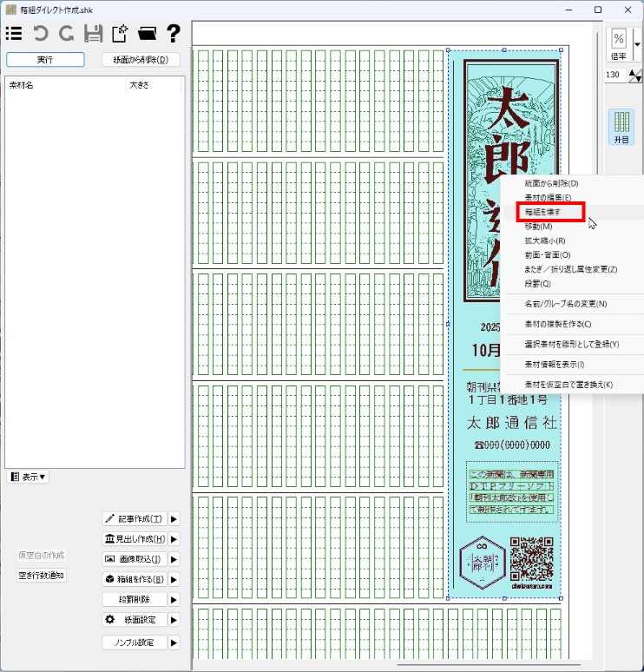Click the redo arrow icon
Screen dimensions: 644x672
[x=66, y=34]
